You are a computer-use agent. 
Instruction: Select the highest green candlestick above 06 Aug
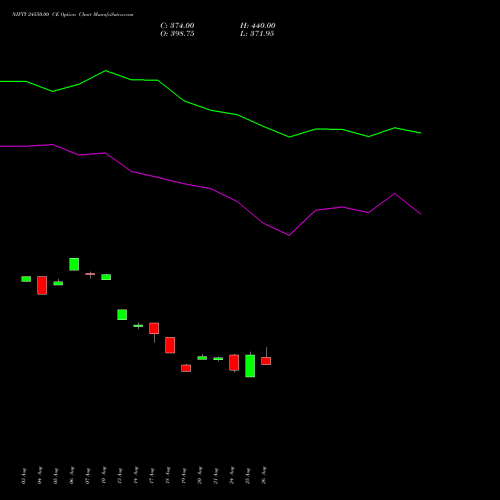pos(74,264)
